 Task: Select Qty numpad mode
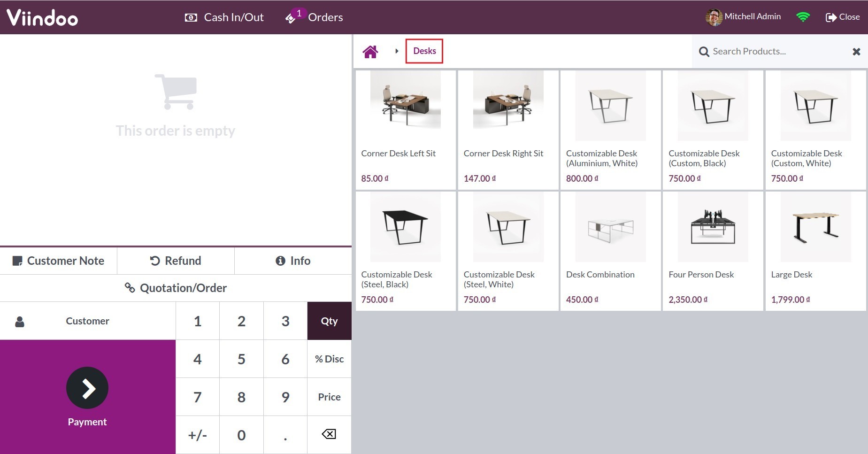coord(330,321)
